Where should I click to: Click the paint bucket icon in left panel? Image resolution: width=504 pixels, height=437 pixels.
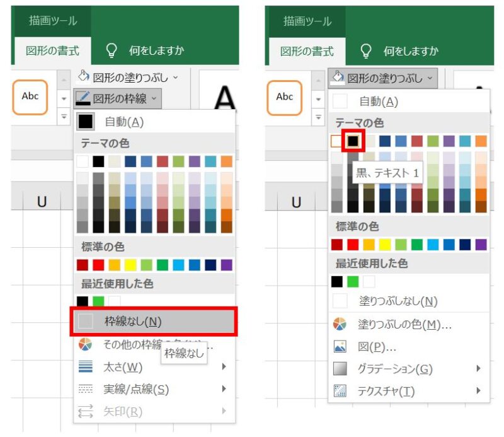[84, 77]
